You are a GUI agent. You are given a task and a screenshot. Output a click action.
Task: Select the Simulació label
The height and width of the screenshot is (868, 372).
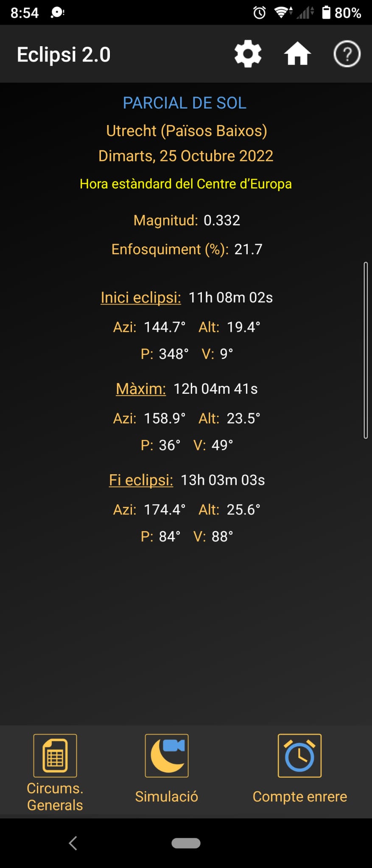coord(167,796)
